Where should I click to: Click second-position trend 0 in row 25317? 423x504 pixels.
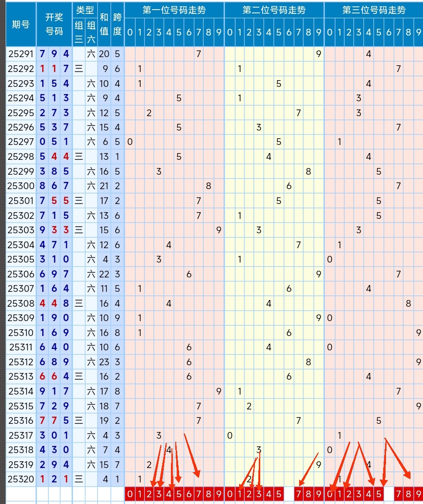230,435
